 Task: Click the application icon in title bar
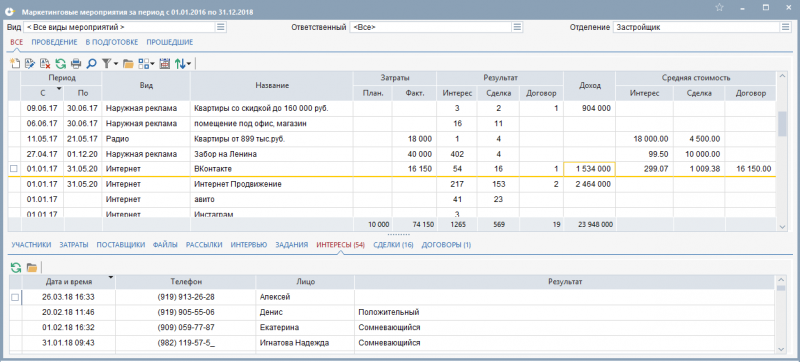click(9, 11)
